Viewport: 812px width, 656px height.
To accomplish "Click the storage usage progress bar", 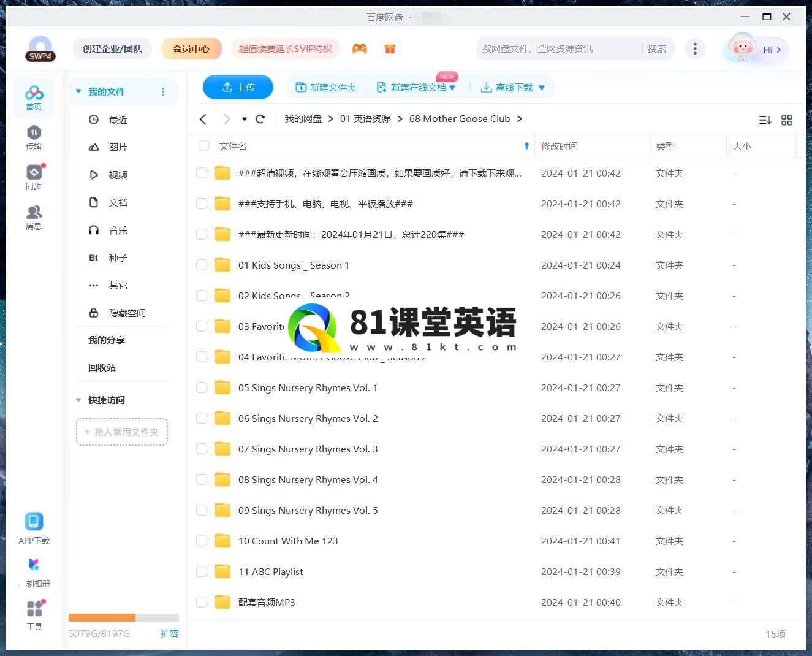I will pos(124,617).
